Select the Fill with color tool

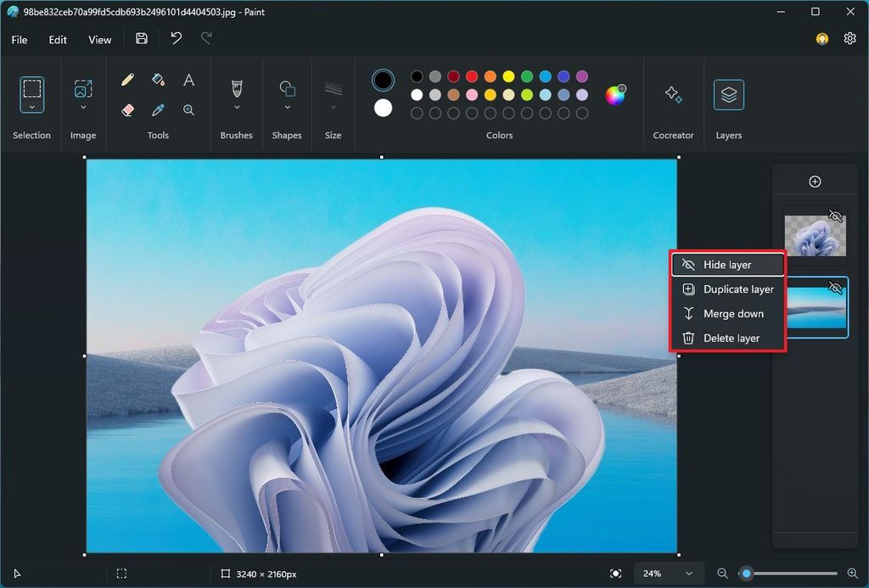click(x=158, y=79)
